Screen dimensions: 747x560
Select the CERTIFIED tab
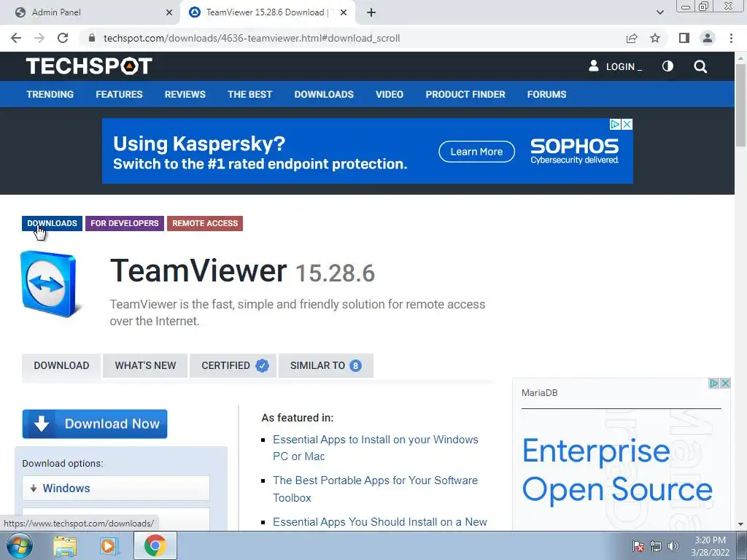click(233, 366)
